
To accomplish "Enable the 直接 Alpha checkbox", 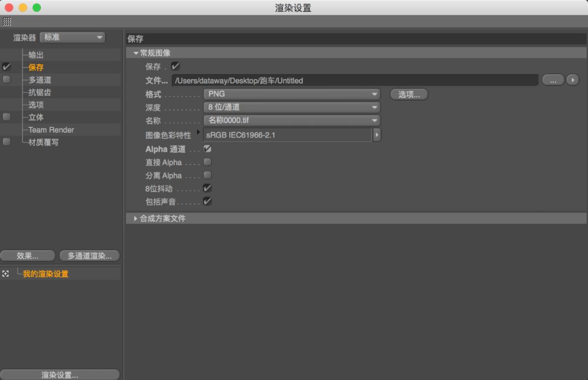I will 207,162.
